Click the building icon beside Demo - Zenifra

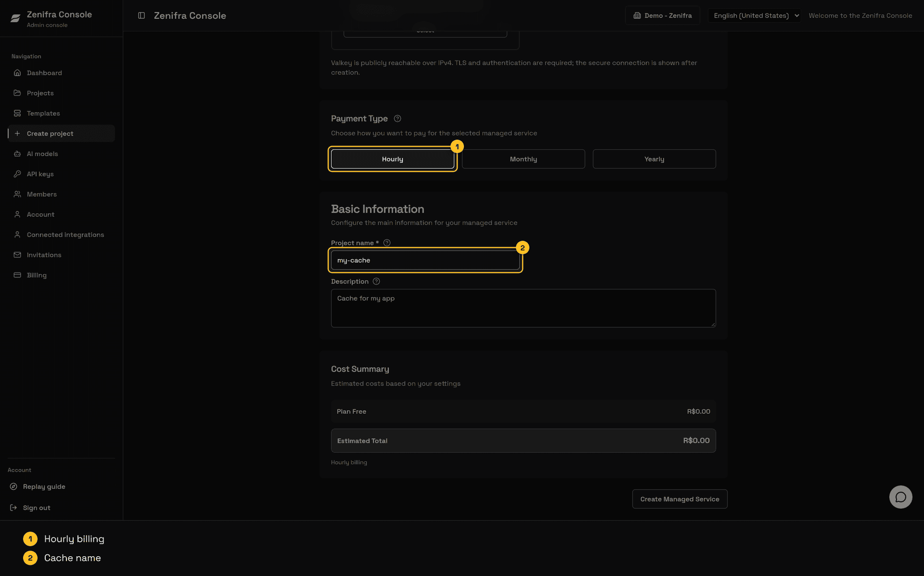[x=637, y=15]
